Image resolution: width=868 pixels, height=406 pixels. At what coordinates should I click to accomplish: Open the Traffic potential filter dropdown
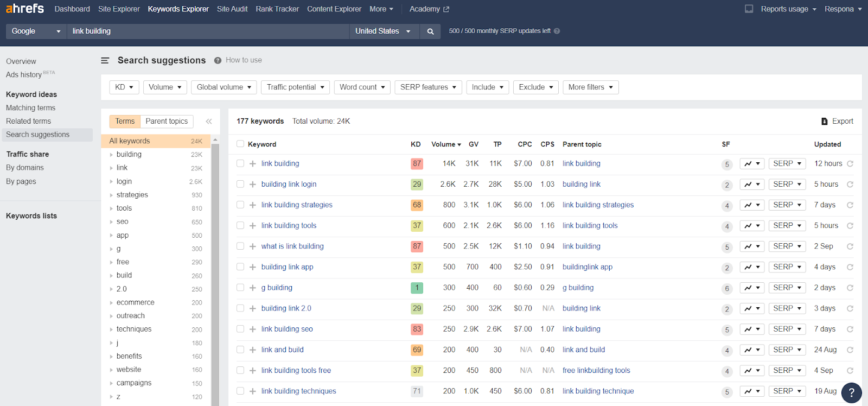(x=296, y=87)
